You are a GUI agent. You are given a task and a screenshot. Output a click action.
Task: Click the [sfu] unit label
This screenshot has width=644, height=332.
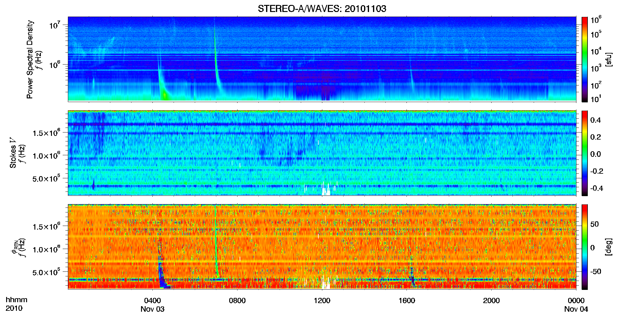pos(609,59)
